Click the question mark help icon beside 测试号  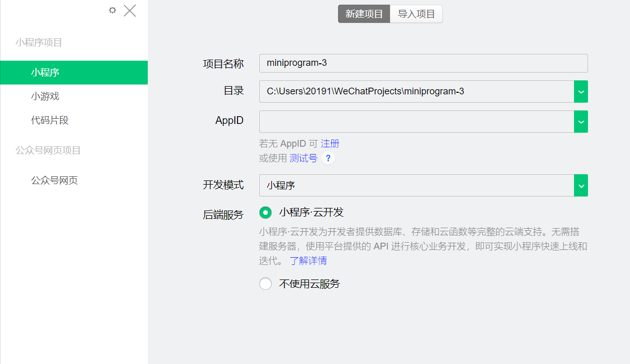point(328,158)
